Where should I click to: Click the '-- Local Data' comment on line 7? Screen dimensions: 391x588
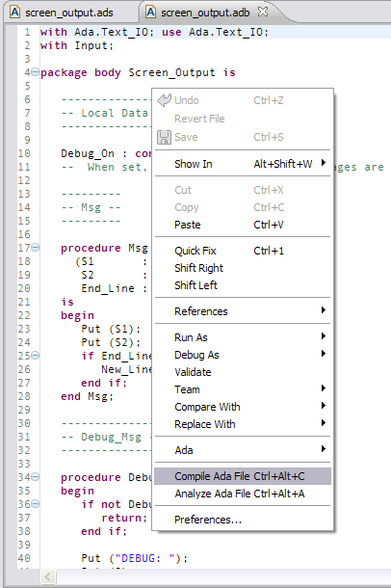104,113
